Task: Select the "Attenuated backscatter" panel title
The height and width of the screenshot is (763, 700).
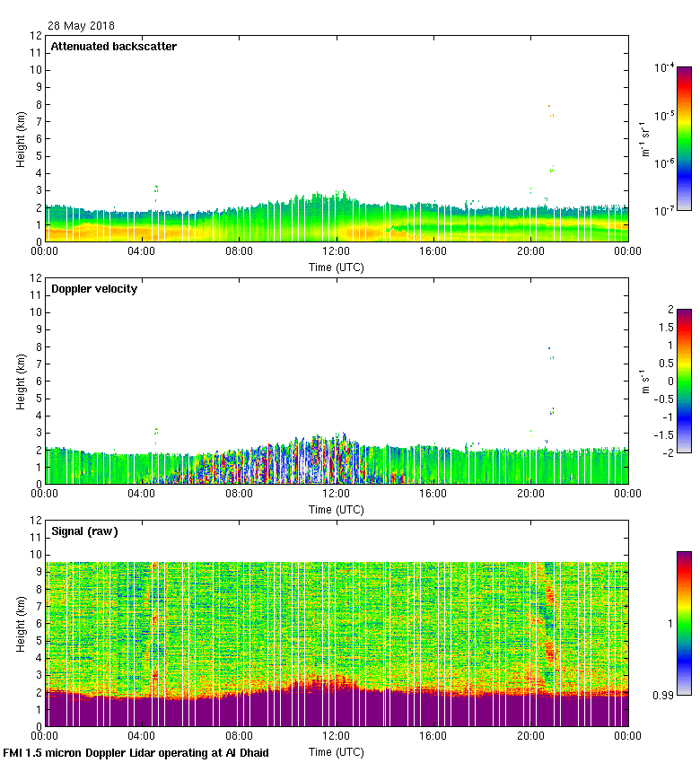Action: [x=113, y=46]
